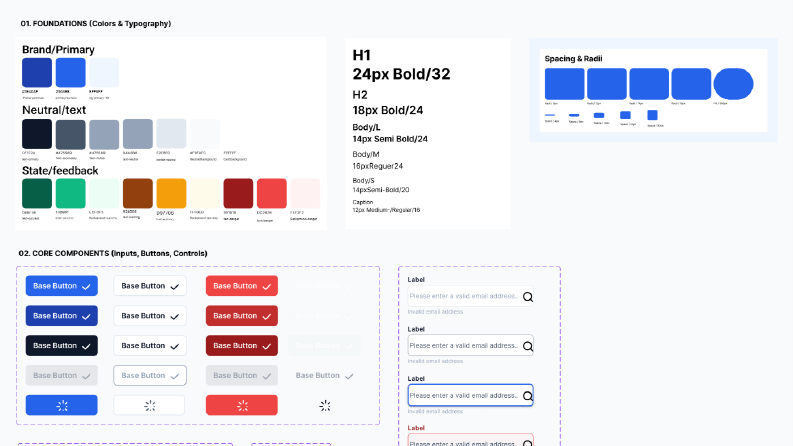Screen dimensions: 793x446
Task: Click the red 'Label' text above error input
Action: [416, 428]
